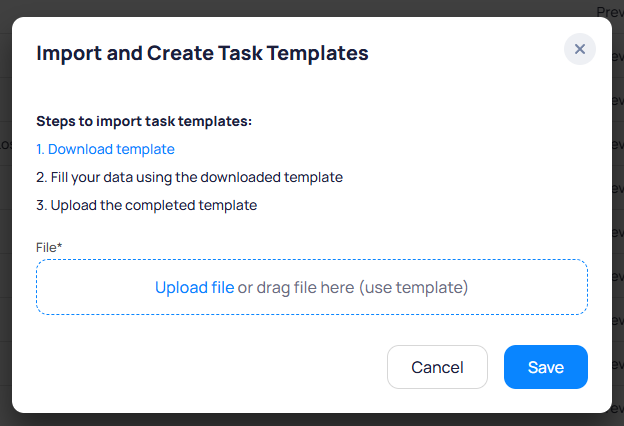Click the number 1 before Download template
624x426 pixels.
pyautogui.click(x=40, y=149)
